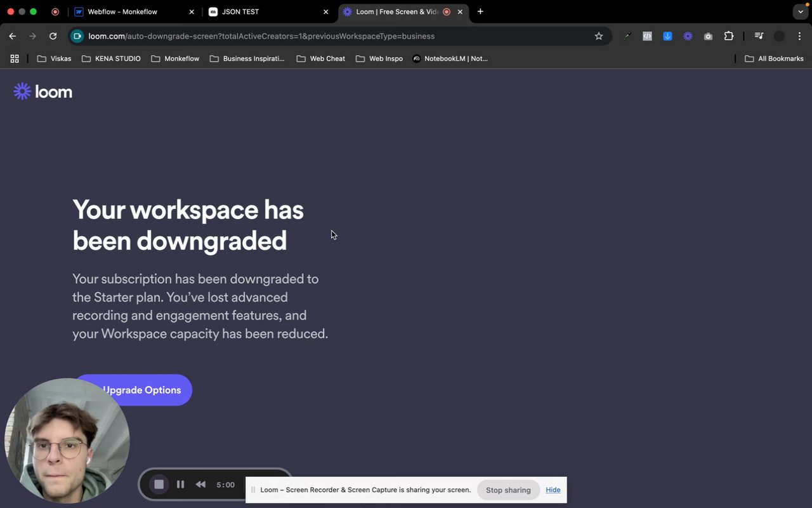Open the apps grid in bookmarks bar
The image size is (812, 508).
coord(15,58)
